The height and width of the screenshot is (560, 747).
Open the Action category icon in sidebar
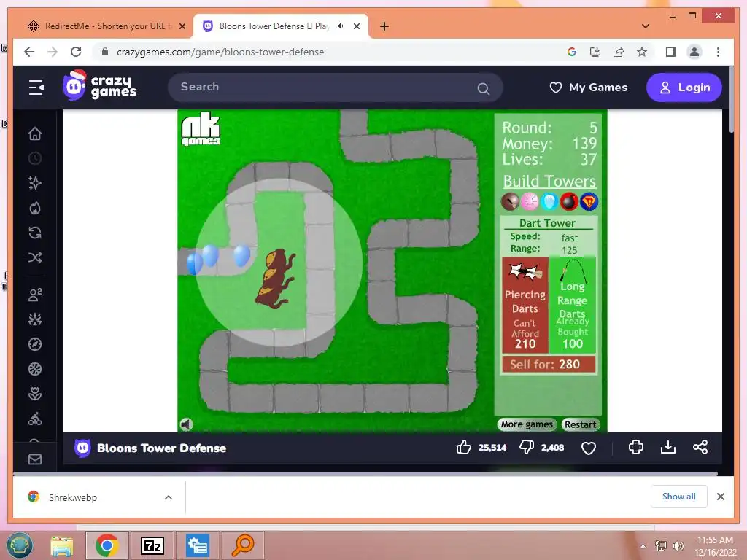pyautogui.click(x=35, y=319)
